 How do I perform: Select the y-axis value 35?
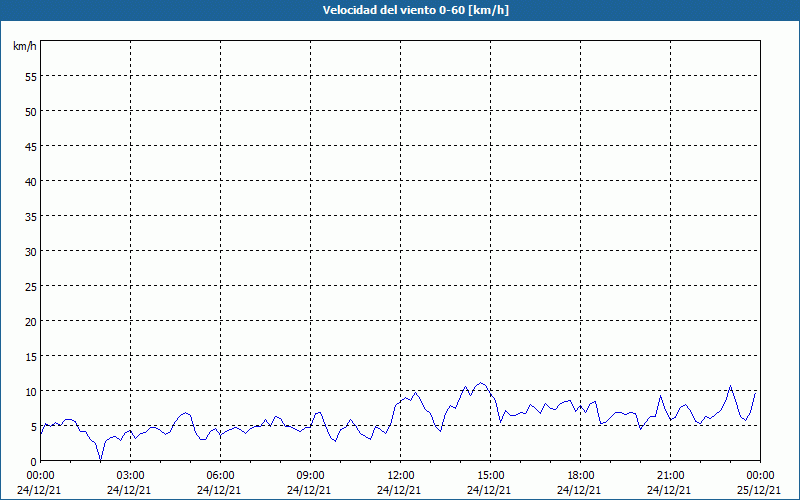(x=31, y=217)
